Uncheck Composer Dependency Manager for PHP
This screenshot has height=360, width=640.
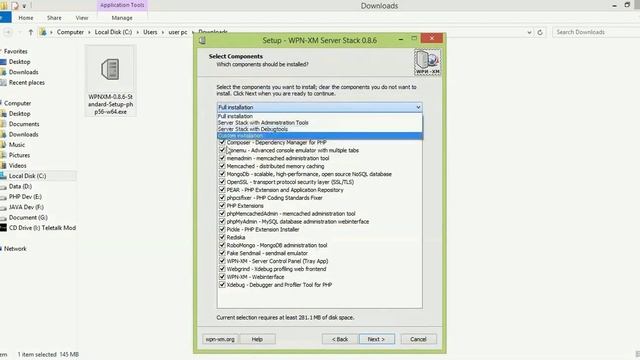click(x=222, y=142)
